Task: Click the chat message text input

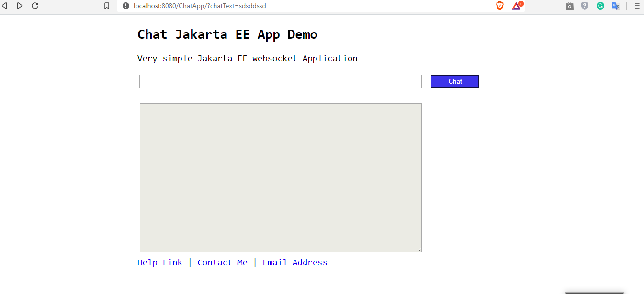Action: pos(281,81)
